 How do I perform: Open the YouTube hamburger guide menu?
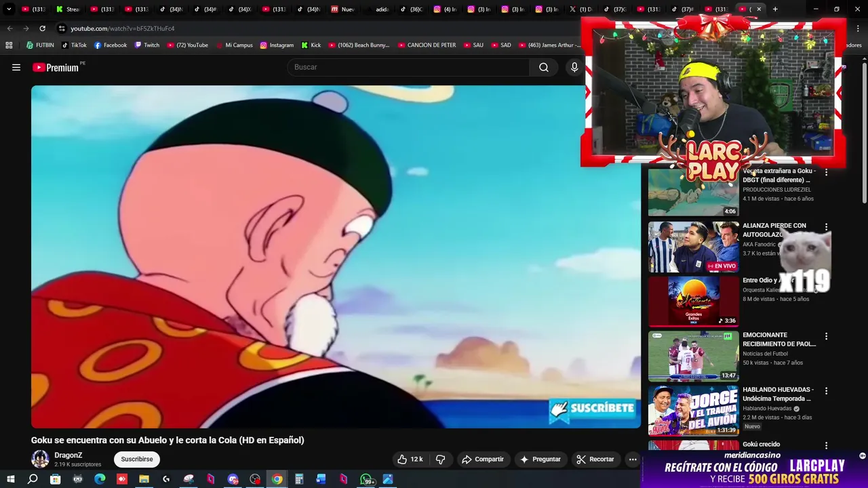coord(16,67)
